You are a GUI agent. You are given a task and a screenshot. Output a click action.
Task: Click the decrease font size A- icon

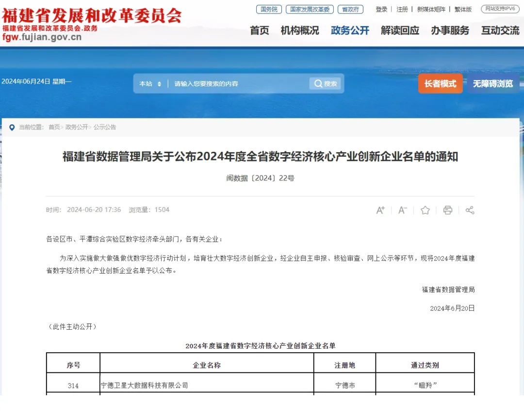403,210
